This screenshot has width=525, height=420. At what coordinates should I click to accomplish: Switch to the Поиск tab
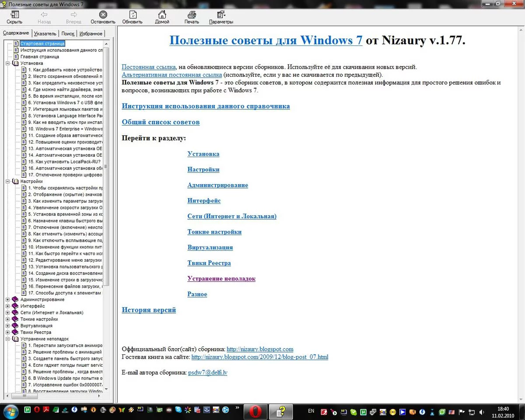[x=68, y=34]
